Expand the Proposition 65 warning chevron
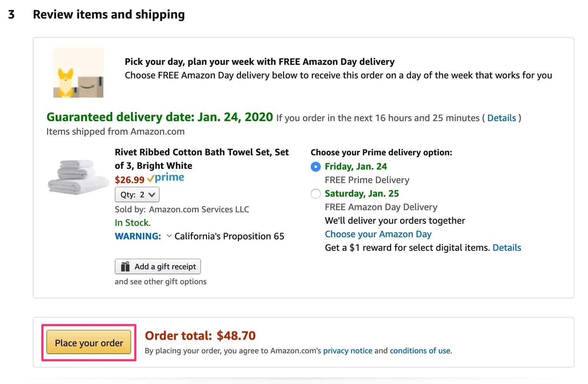Image resolution: width=588 pixels, height=384 pixels. pos(169,236)
